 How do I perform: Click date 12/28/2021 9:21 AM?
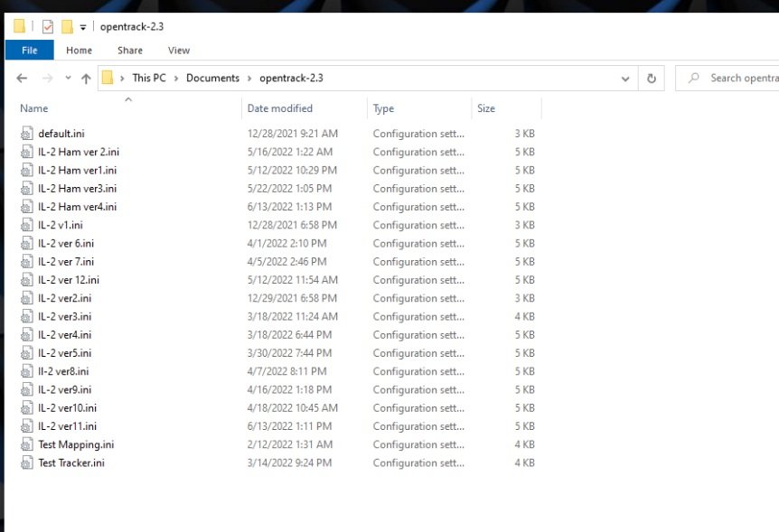click(293, 134)
